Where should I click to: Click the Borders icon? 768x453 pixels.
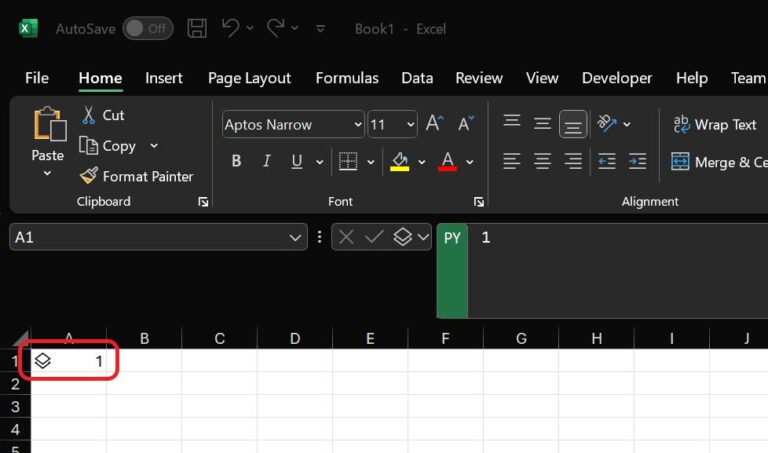[348, 161]
